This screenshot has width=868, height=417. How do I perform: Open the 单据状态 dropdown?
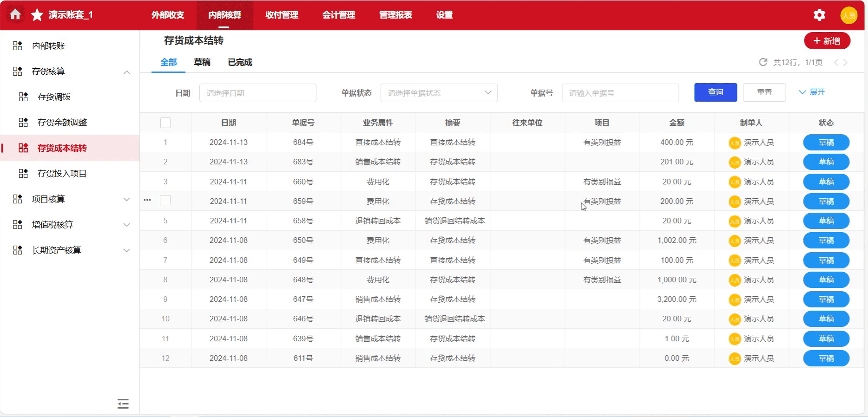click(439, 93)
